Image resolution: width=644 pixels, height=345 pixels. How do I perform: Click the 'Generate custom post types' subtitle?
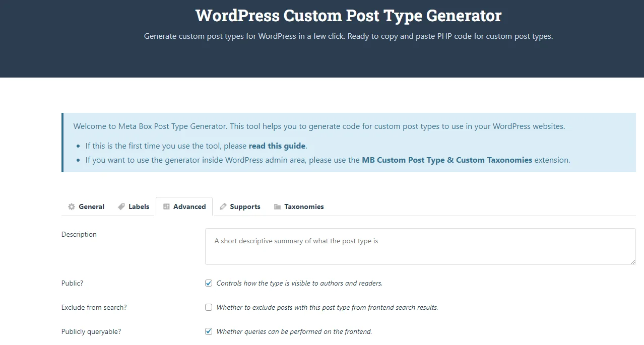tap(349, 36)
